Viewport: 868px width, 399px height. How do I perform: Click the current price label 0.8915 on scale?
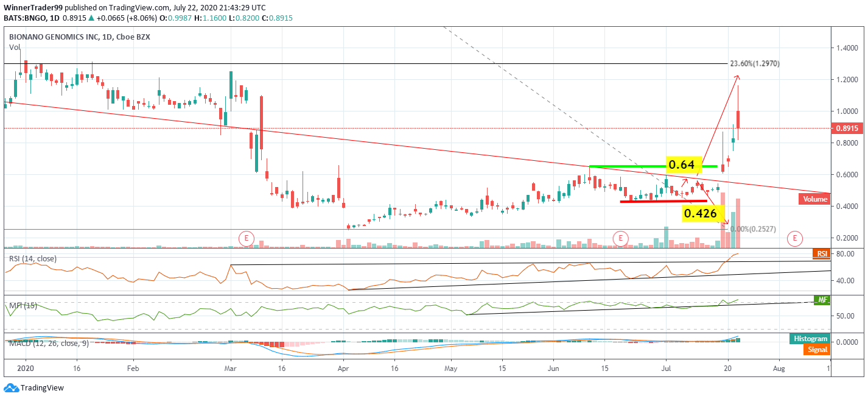849,129
